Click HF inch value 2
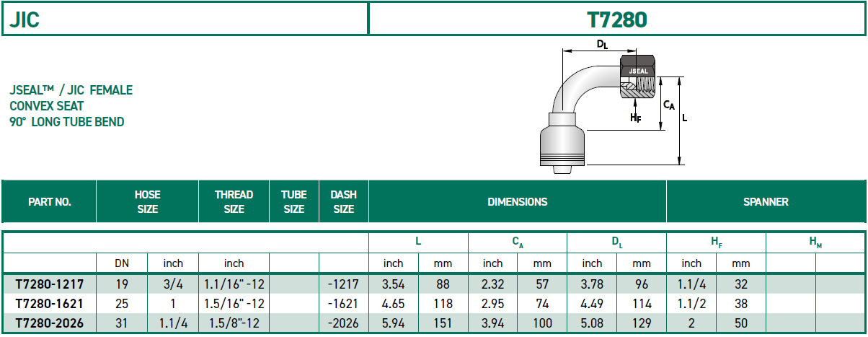This screenshot has width=868, height=337. pyautogui.click(x=691, y=323)
